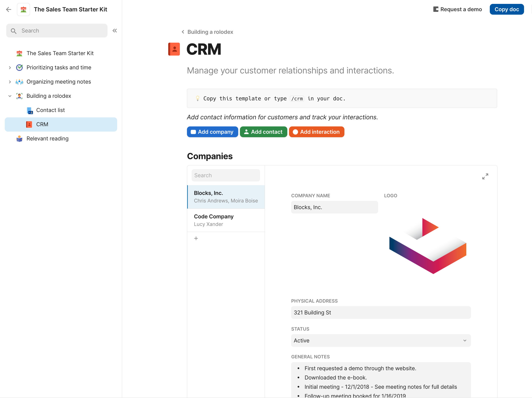This screenshot has height=398, width=532.
Task: Click the Prioritizing tasks checkmark icon
Action: click(19, 68)
